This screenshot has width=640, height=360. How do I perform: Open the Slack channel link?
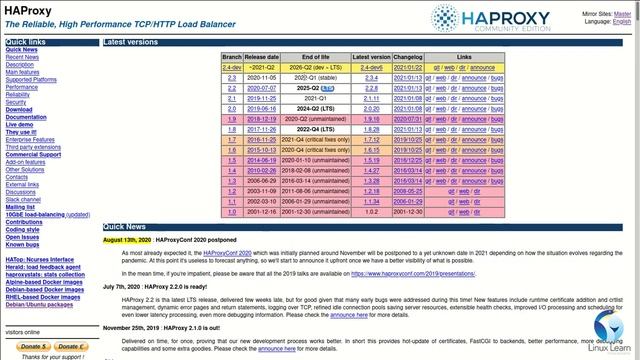click(23, 200)
